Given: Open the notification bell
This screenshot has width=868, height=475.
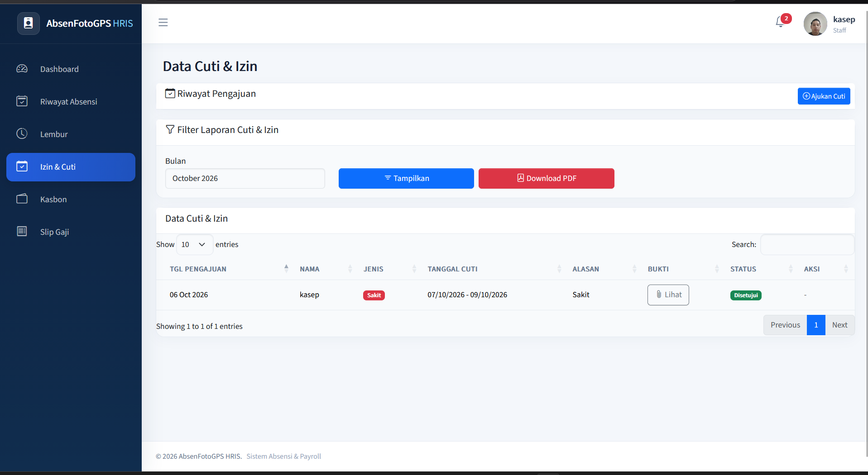Looking at the screenshot, I should (x=780, y=22).
